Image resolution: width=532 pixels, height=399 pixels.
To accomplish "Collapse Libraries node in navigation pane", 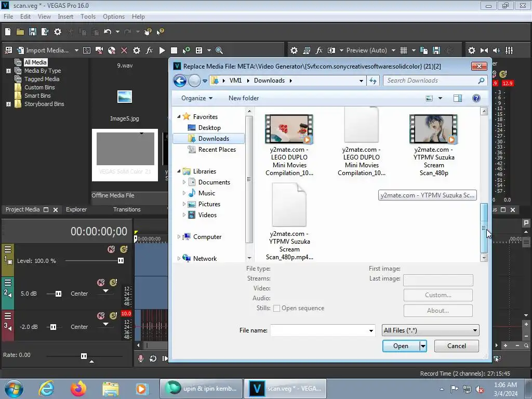I will pos(179,171).
